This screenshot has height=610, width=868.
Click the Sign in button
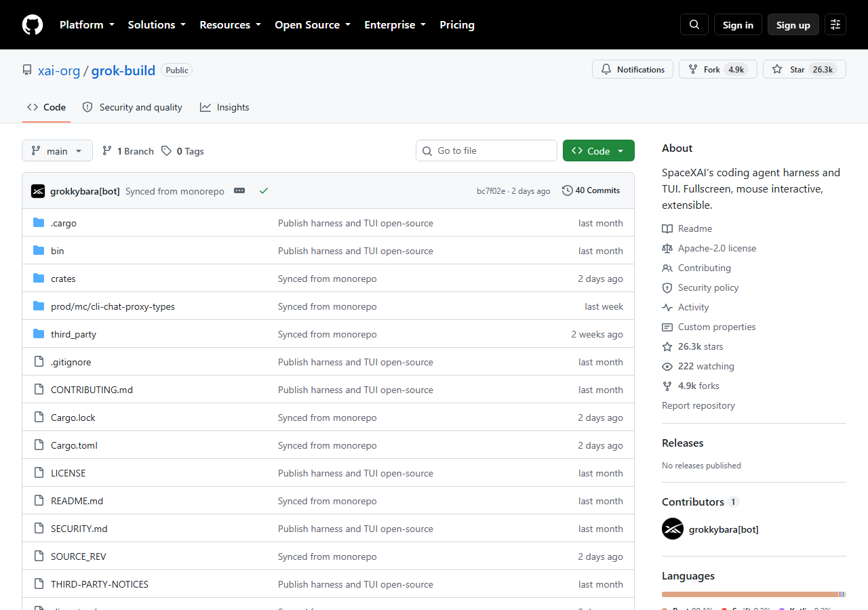(738, 24)
